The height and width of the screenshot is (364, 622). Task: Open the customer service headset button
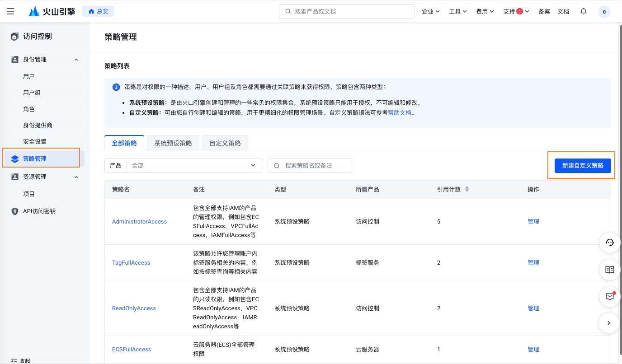(x=609, y=243)
